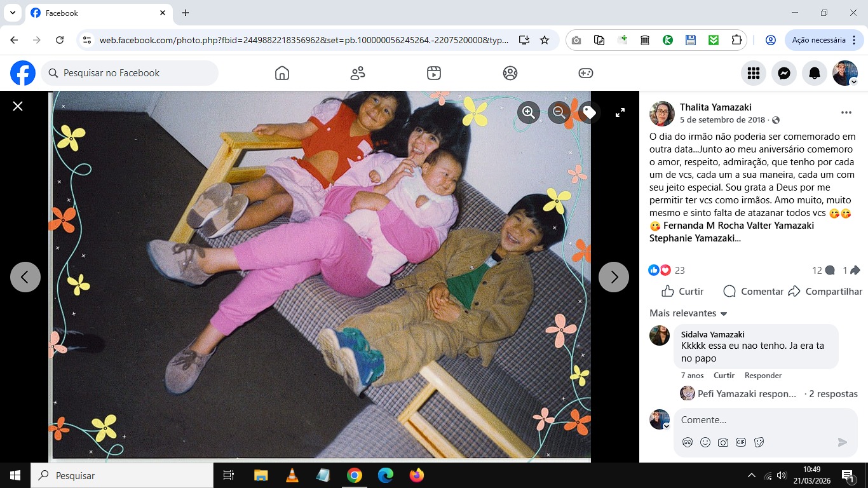Go to Facebook Home tab
Viewport: 868px width, 488px height.
[x=282, y=73]
